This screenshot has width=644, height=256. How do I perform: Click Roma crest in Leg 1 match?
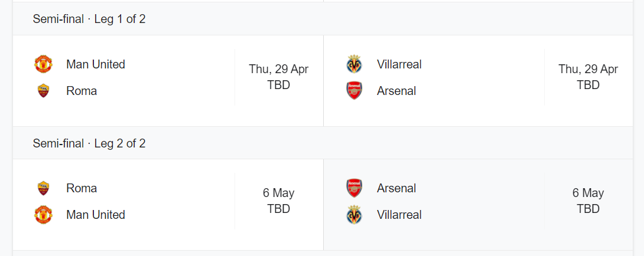pos(43,91)
